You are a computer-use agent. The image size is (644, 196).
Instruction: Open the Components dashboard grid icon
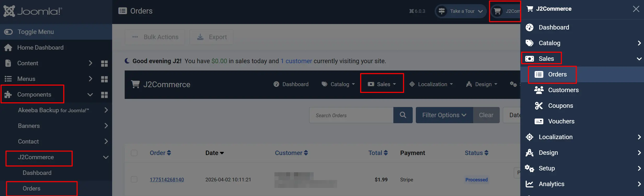[x=104, y=95]
